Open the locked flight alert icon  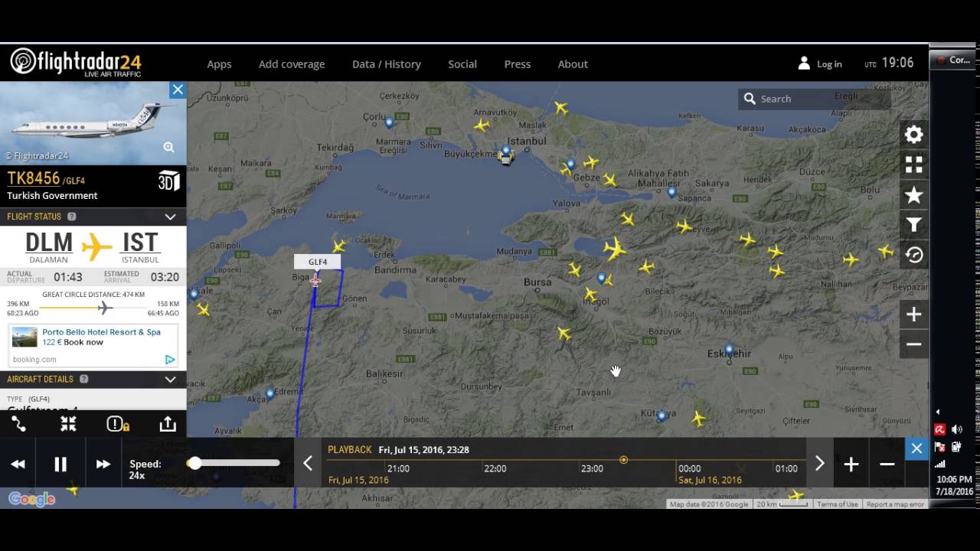[118, 424]
